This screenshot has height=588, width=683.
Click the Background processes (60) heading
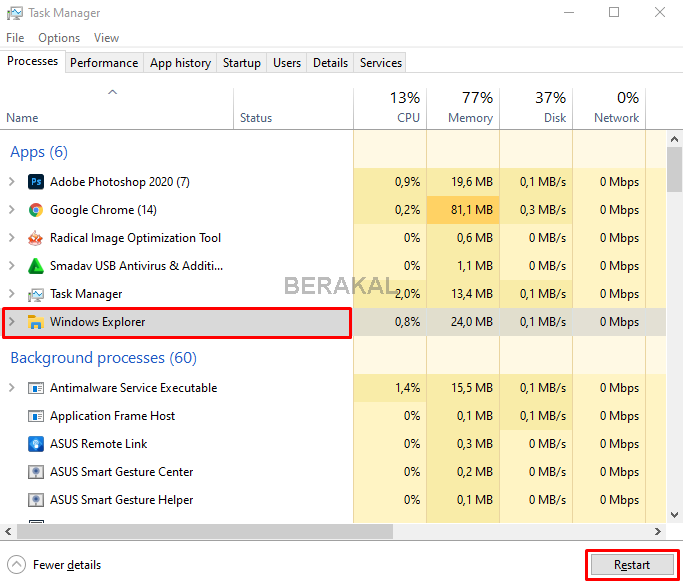point(104,358)
